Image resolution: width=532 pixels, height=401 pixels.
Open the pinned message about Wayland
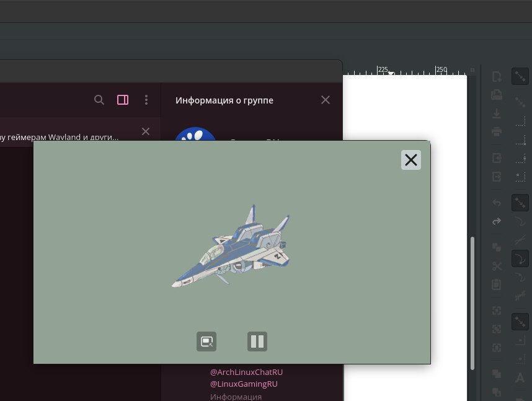click(60, 137)
